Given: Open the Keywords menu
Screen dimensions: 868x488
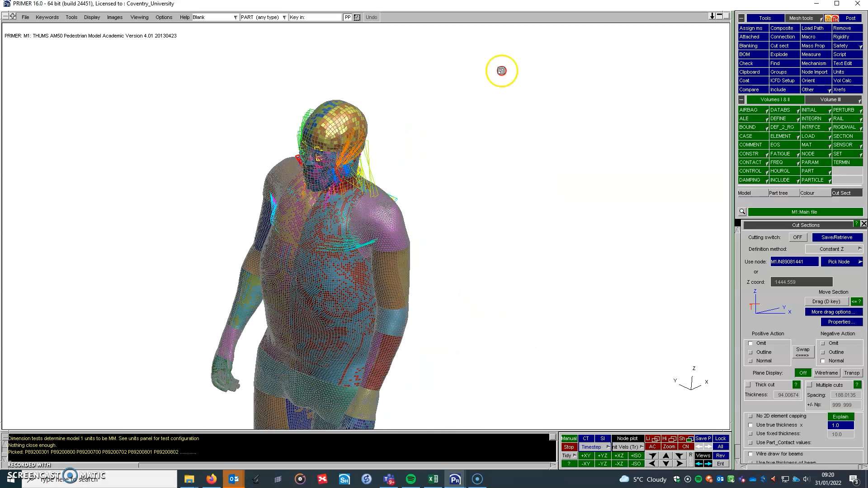Looking at the screenshot, I should [x=47, y=17].
